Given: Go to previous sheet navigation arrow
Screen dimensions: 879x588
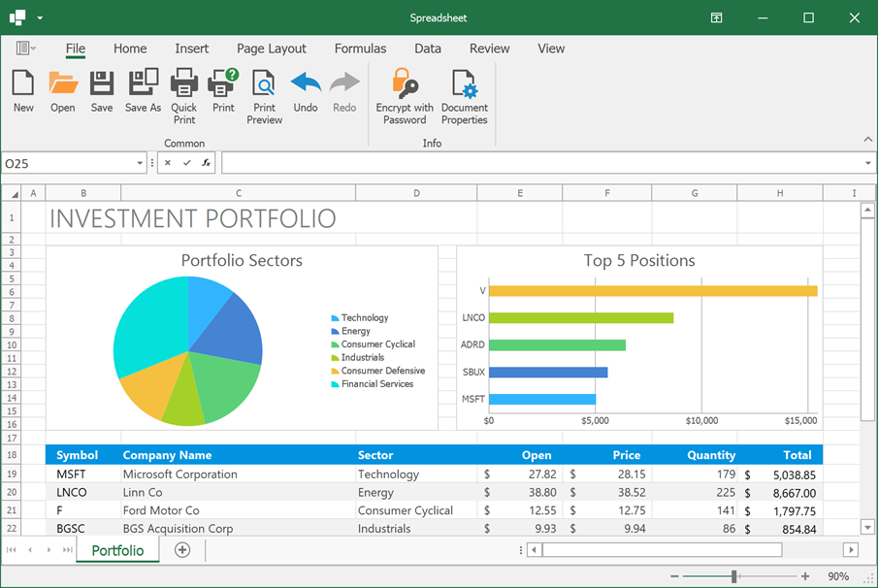Looking at the screenshot, I should click(x=30, y=550).
